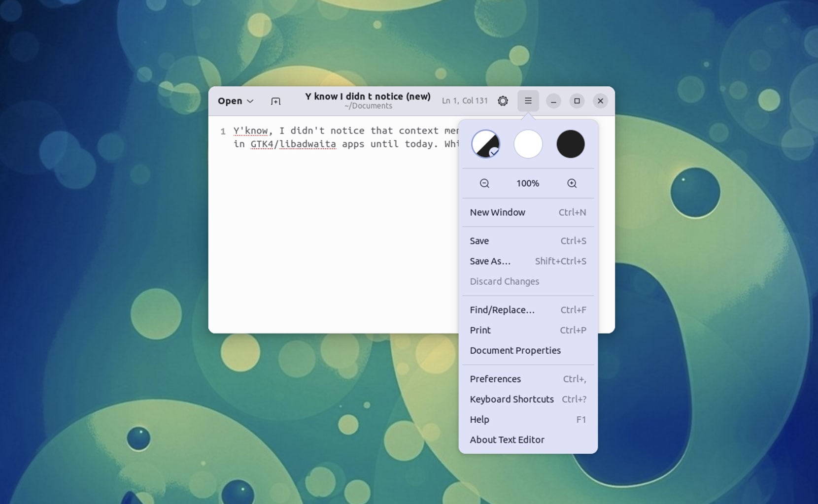
Task: Expand the Open button dropdown
Action: (236, 101)
